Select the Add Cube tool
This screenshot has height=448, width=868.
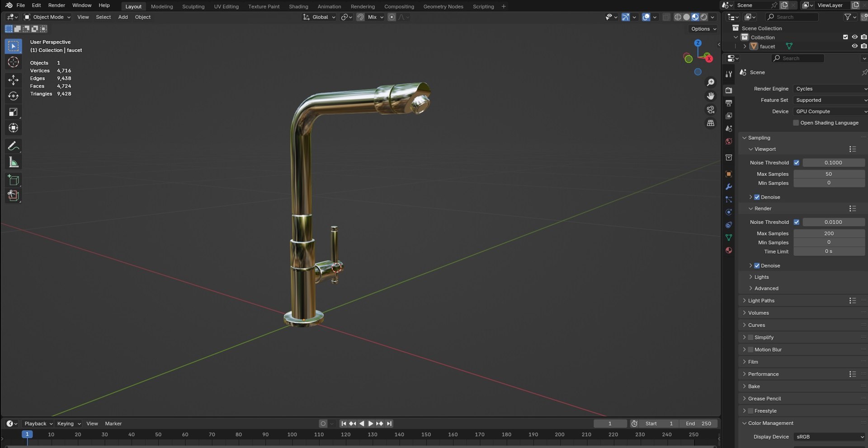tap(13, 180)
